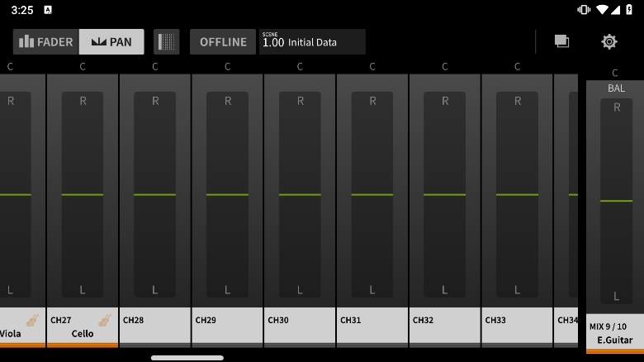Click the CH31 pan slider center line
The width and height of the screenshot is (644, 362).
pyautogui.click(x=372, y=194)
